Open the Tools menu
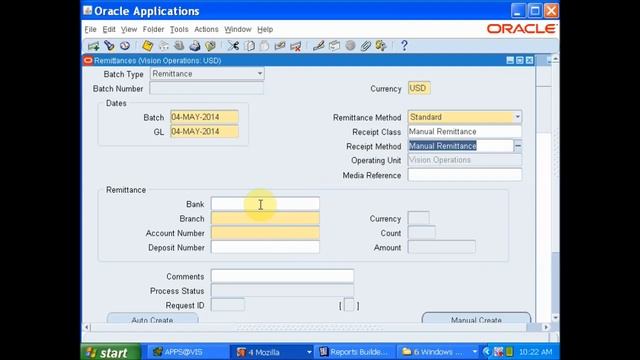This screenshot has width=640, height=360. click(179, 29)
